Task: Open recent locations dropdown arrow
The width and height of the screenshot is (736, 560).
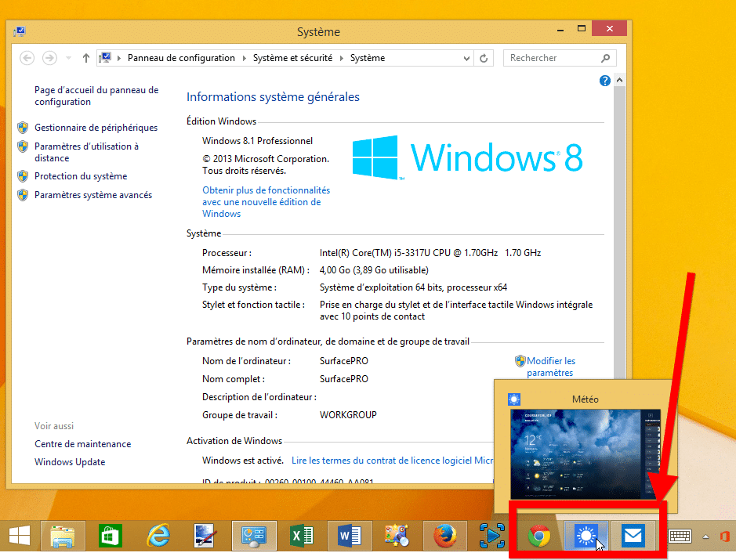Action: [68, 58]
